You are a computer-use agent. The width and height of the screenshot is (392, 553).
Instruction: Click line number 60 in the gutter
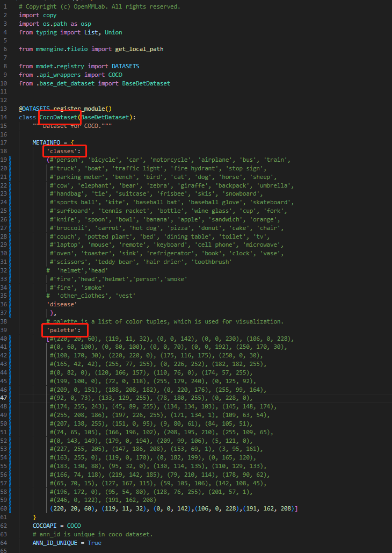(x=4, y=508)
